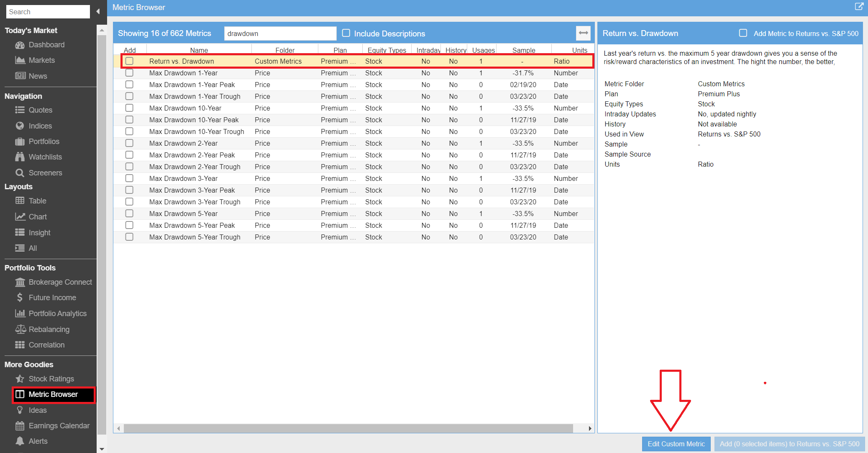
Task: Sort by the Equity Types column
Action: (x=387, y=50)
